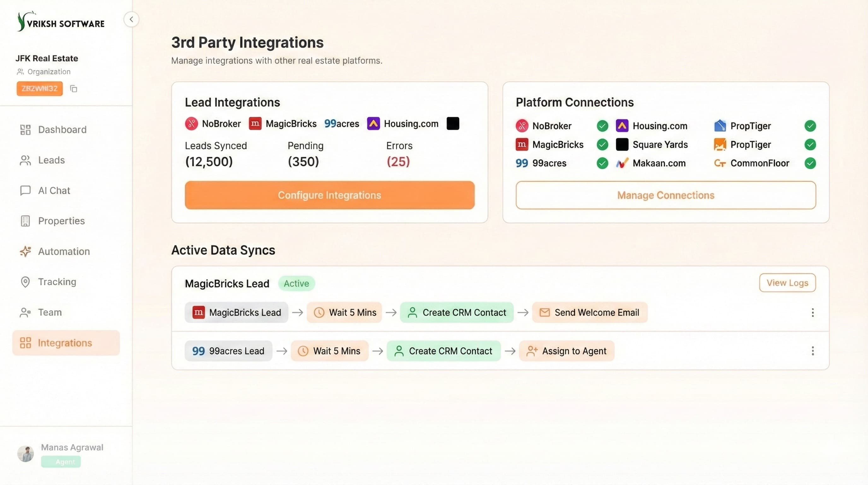Click the Automation sidebar icon

pyautogui.click(x=25, y=251)
